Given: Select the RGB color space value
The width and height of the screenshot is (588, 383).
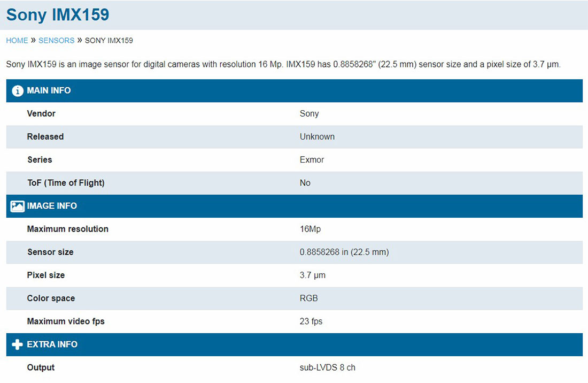Looking at the screenshot, I should coord(308,298).
